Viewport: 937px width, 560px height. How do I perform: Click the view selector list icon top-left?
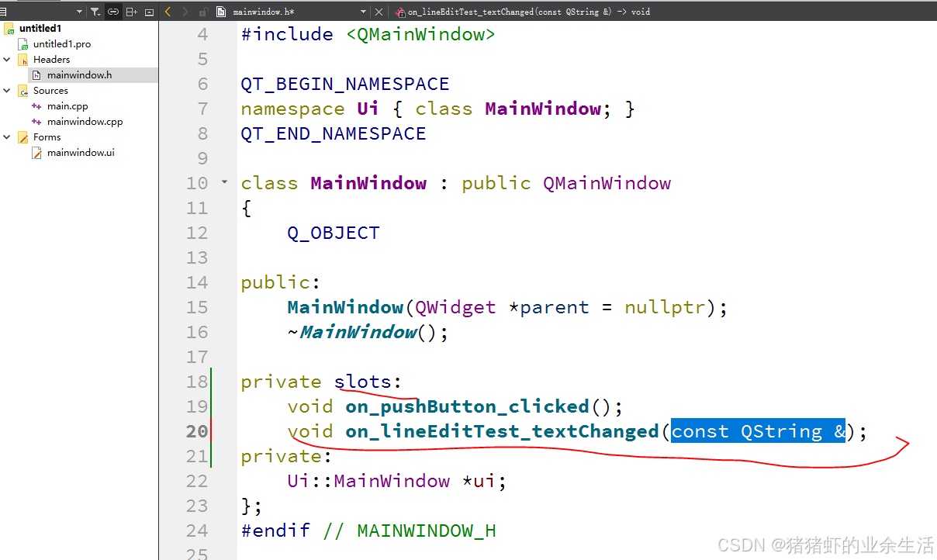click(3, 12)
